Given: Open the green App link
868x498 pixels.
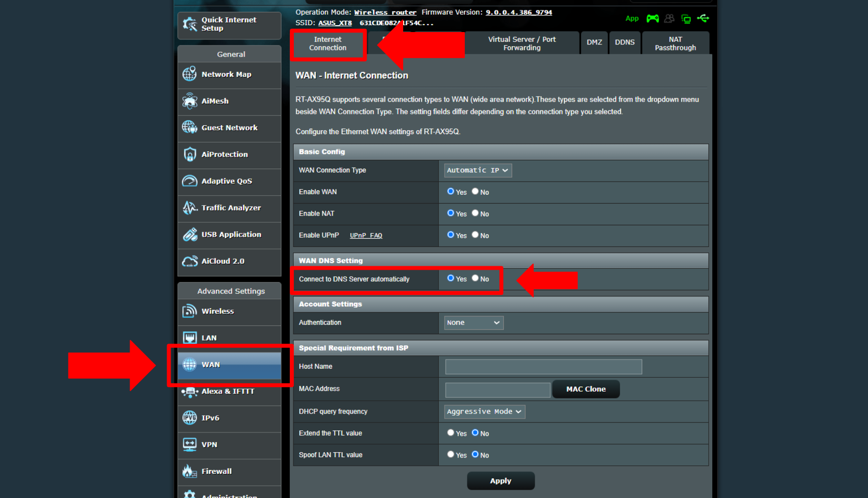Looking at the screenshot, I should 632,19.
